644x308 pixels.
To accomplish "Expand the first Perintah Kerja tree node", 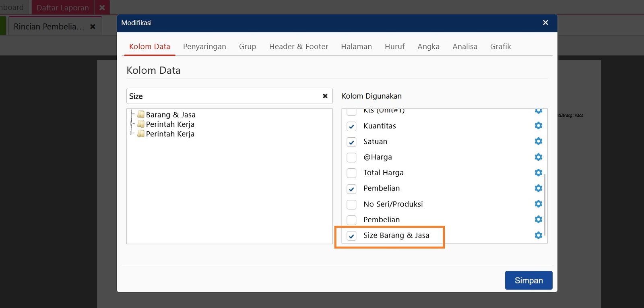I will pos(132,124).
